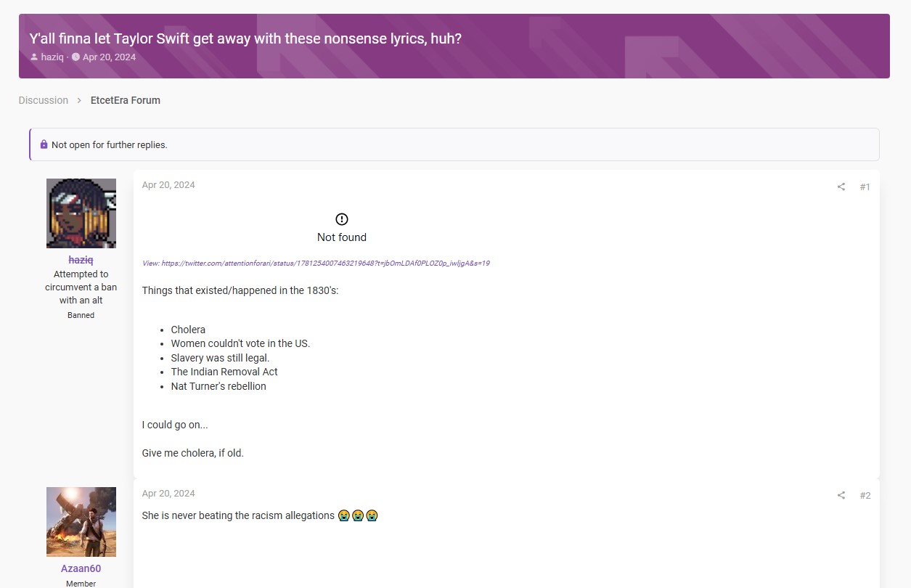Click the Apr 20, 2024 timestamp on post #1
Screen dimensions: 911x588
click(x=168, y=185)
